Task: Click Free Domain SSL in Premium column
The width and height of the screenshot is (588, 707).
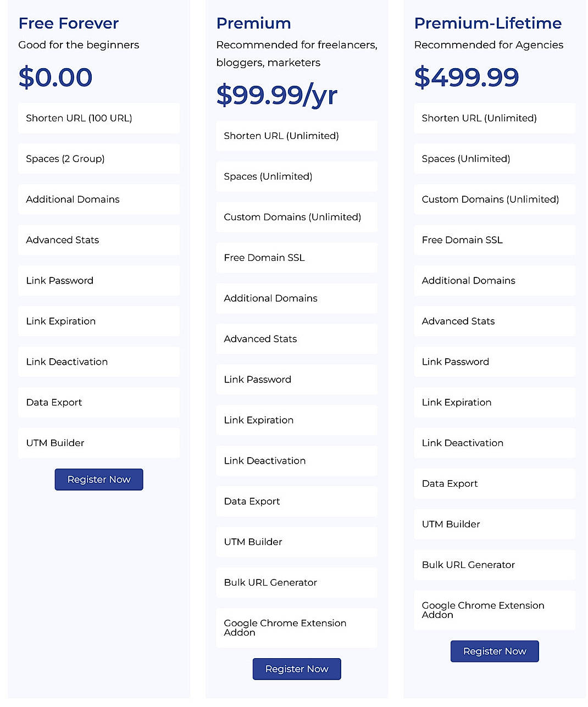Action: coord(297,258)
